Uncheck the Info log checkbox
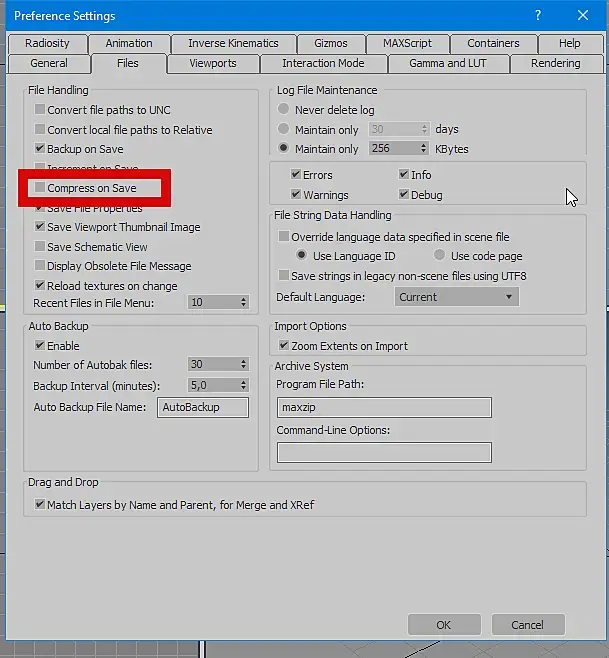 click(404, 174)
